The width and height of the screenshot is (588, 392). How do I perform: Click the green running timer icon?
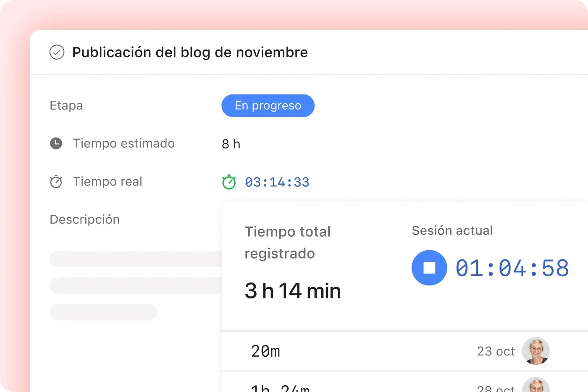pos(229,182)
